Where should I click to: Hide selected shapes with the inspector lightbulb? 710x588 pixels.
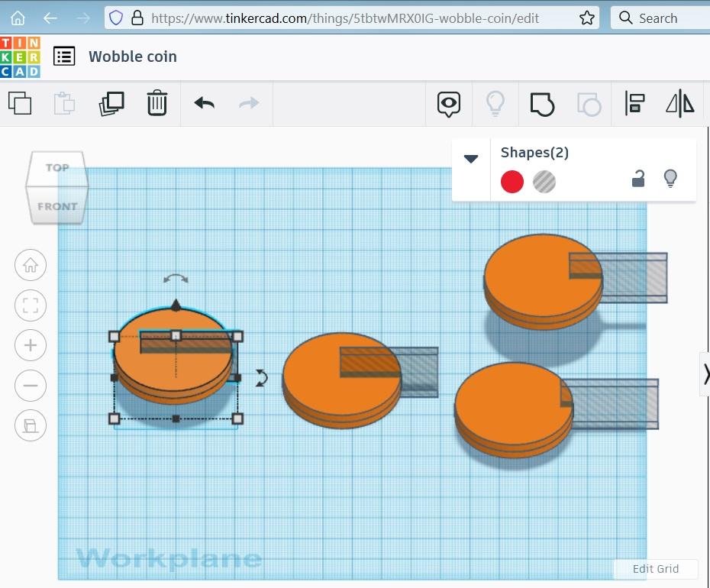pyautogui.click(x=670, y=178)
